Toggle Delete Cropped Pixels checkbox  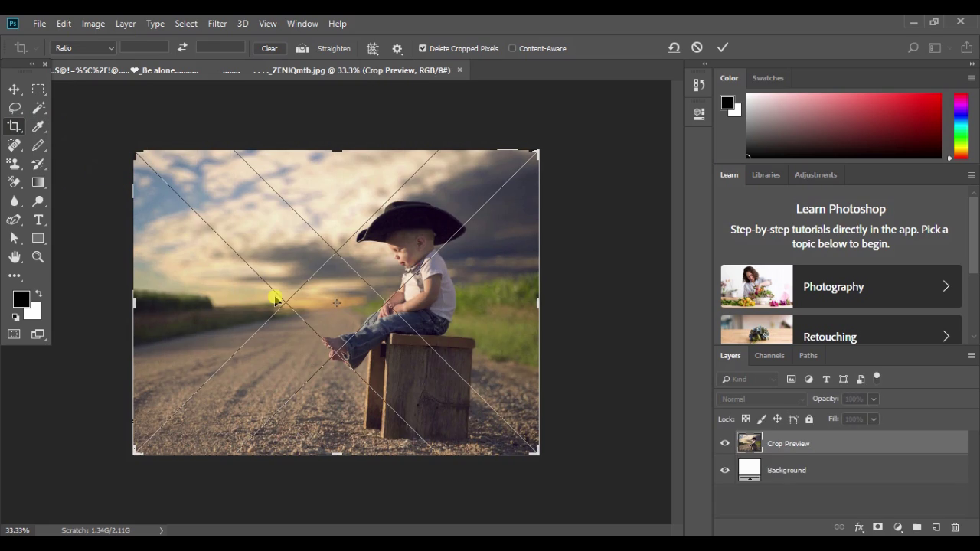[423, 48]
